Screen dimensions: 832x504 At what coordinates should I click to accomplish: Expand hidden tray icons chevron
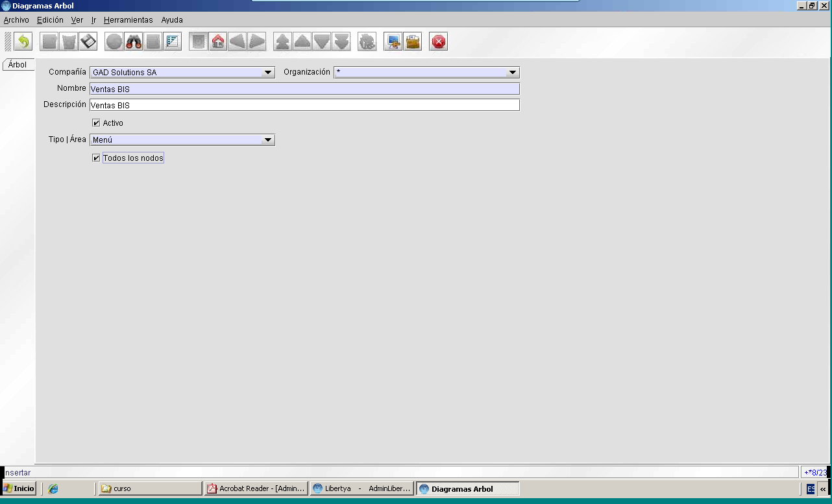823,489
